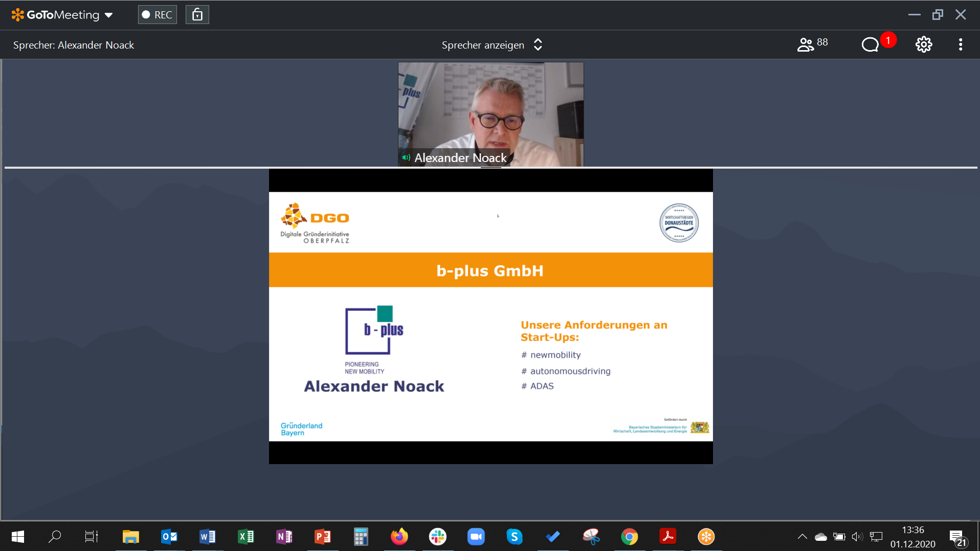980x551 pixels.
Task: Click the shared presentation slide
Action: 491,316
